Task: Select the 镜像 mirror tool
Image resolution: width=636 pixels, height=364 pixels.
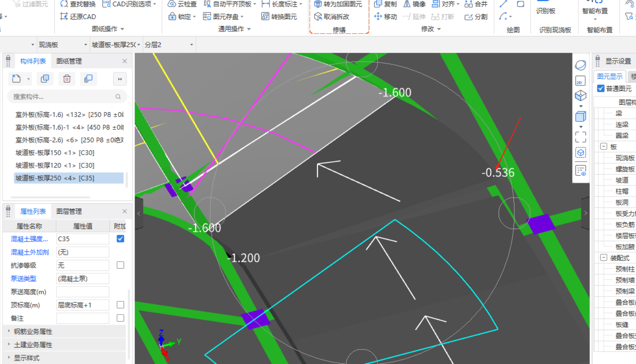Action: point(414,4)
